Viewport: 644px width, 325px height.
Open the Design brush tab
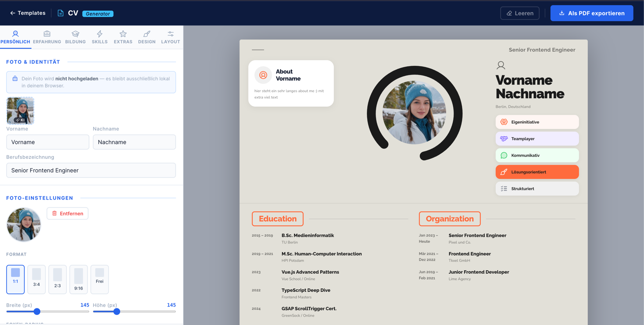coord(147,37)
